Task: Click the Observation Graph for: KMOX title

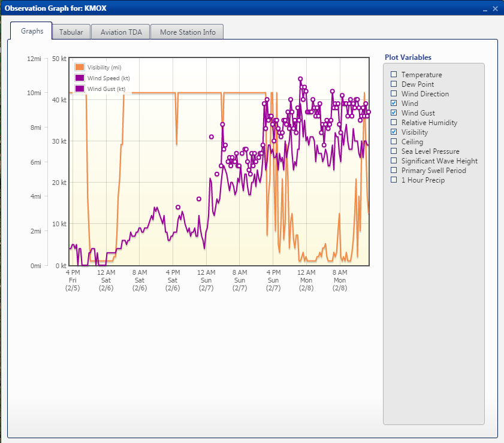Action: pyautogui.click(x=55, y=8)
